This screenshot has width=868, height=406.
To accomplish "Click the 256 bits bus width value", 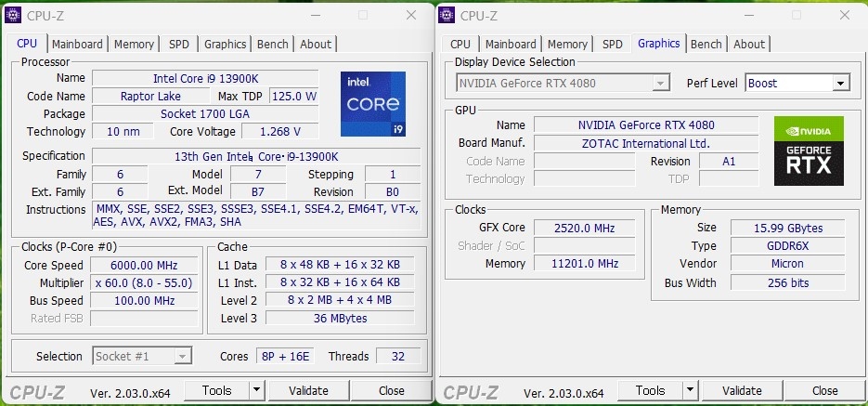I will (788, 282).
